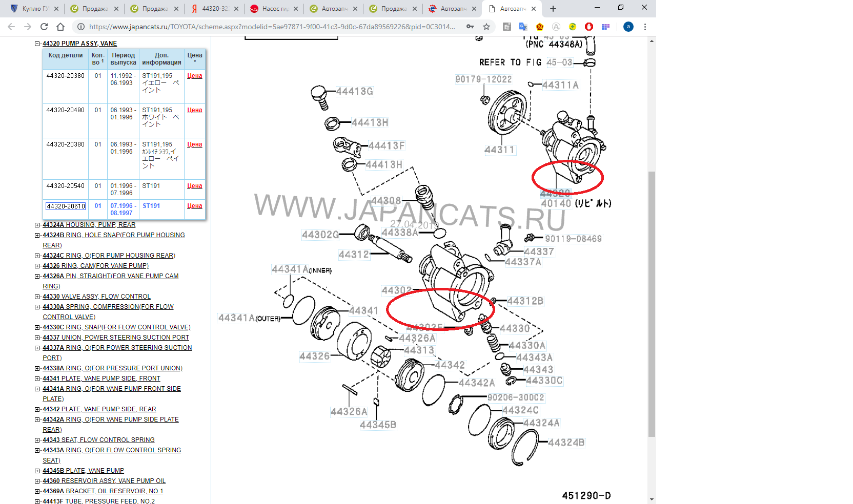Expand the 44324A HOUSING, PUMP, REAR item
Image resolution: width=853 pixels, height=504 pixels.
pos(37,225)
